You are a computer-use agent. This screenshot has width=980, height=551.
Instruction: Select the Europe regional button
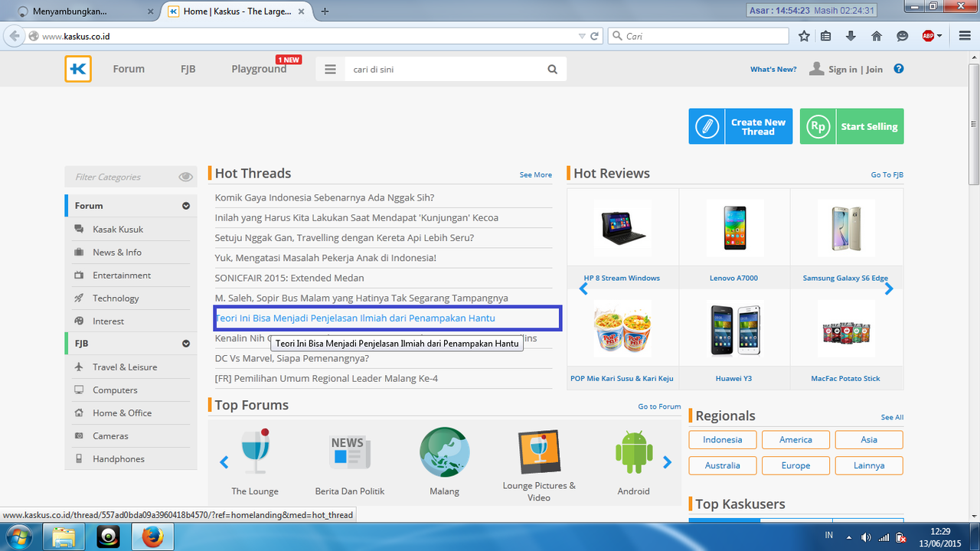pyautogui.click(x=795, y=465)
